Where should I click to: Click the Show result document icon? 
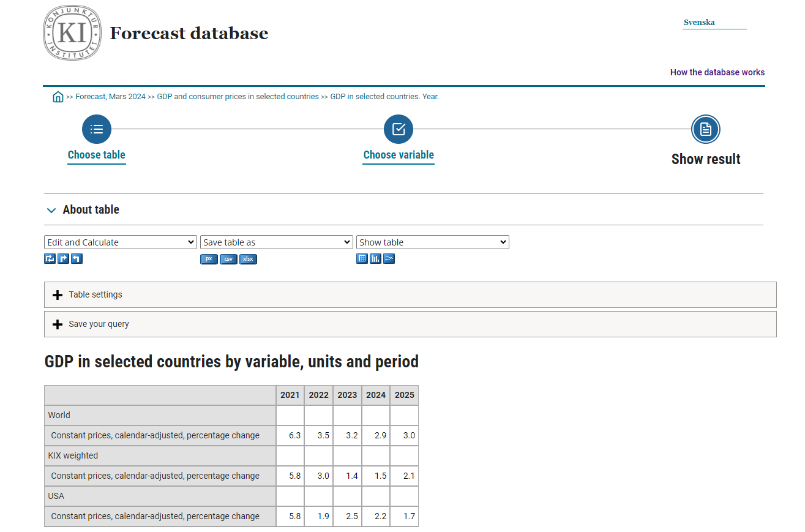[705, 129]
